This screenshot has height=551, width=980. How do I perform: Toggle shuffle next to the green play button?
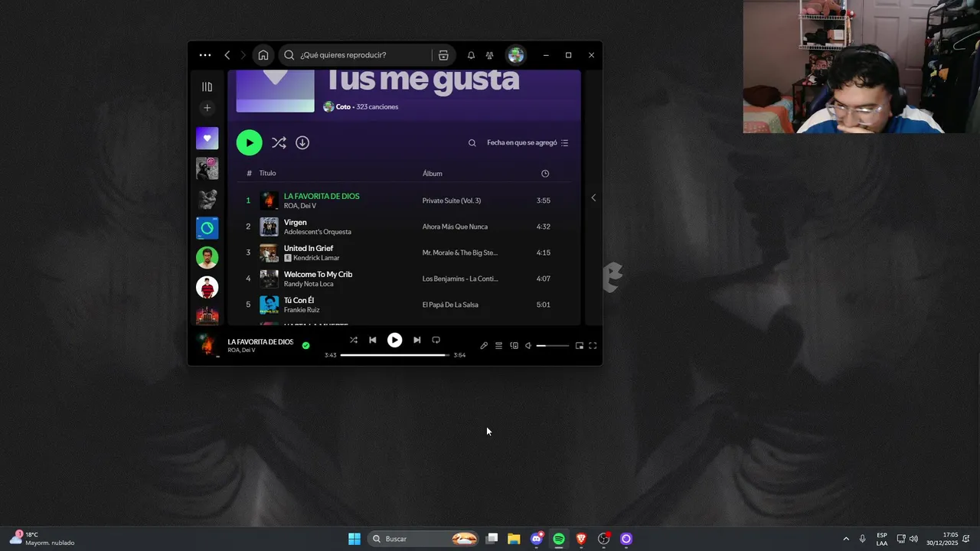tap(279, 142)
